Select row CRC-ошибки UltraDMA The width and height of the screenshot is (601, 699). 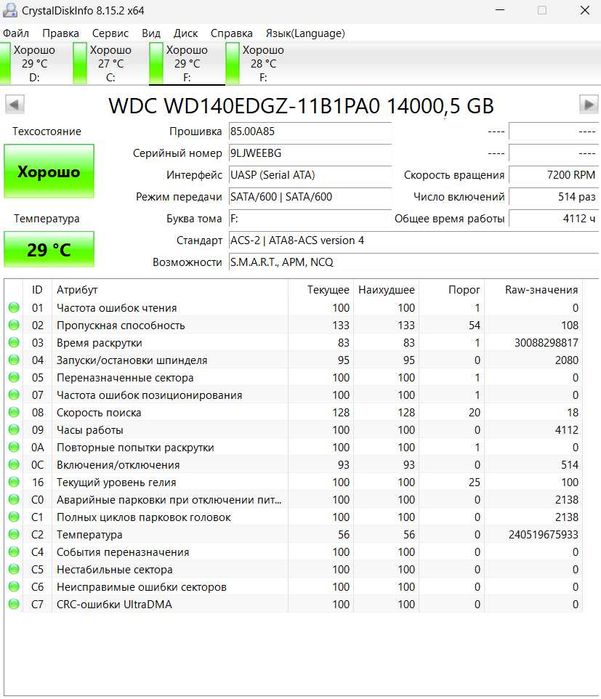click(294, 604)
